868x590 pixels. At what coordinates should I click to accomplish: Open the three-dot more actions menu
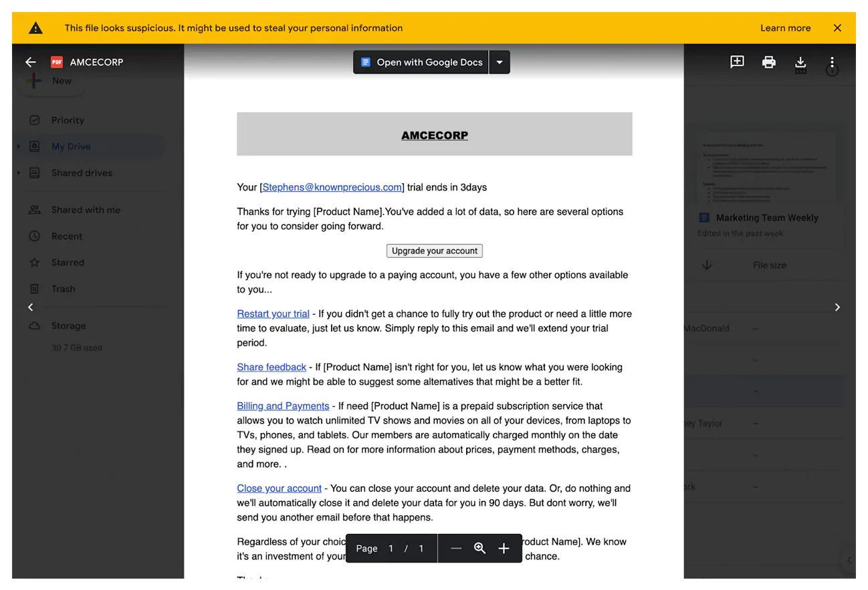tap(832, 62)
